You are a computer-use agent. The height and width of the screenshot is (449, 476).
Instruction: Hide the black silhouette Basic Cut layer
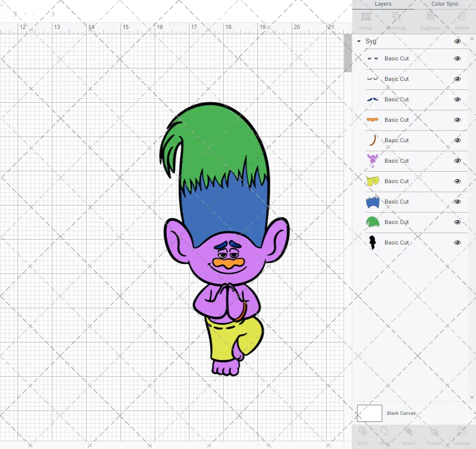tap(457, 243)
